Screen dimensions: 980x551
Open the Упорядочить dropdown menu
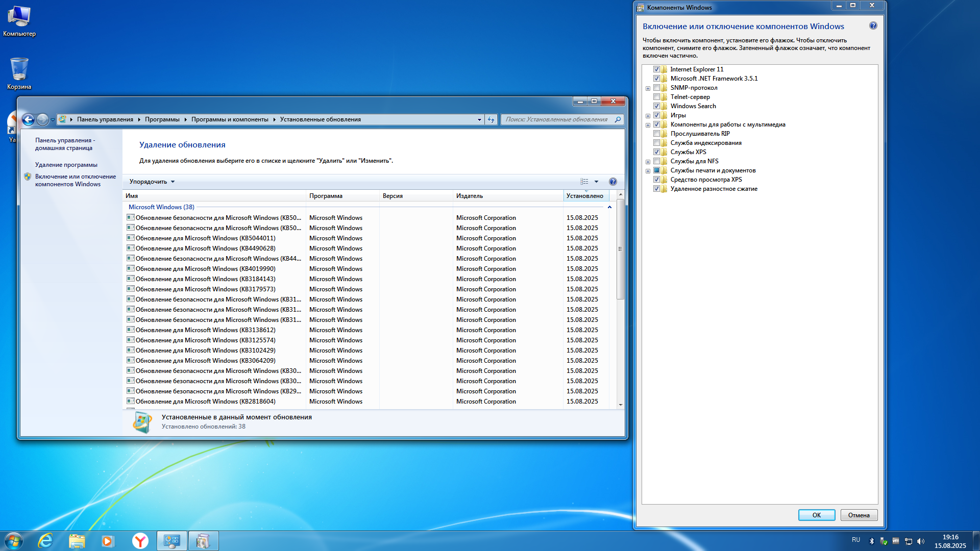pos(152,182)
